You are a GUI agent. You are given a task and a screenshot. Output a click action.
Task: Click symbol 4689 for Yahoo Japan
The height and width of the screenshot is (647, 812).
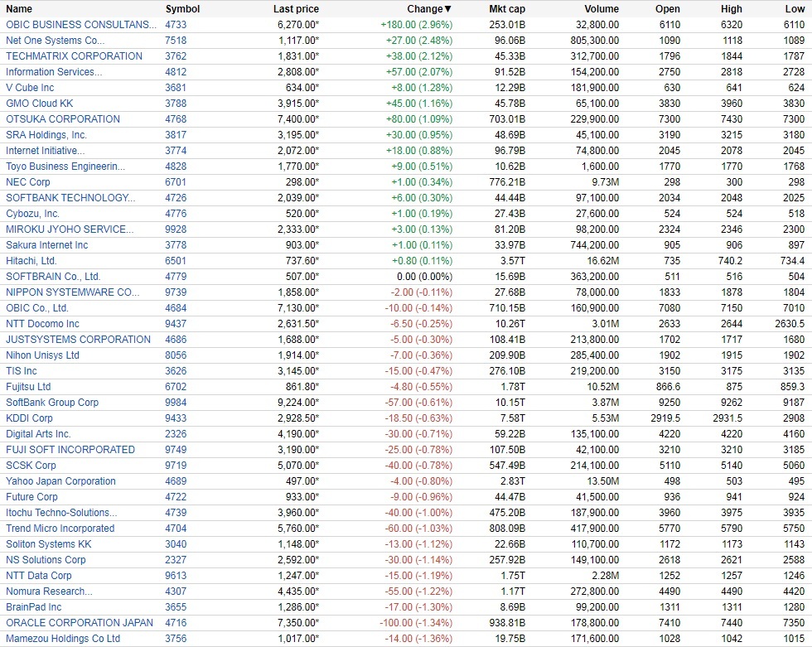(x=176, y=480)
